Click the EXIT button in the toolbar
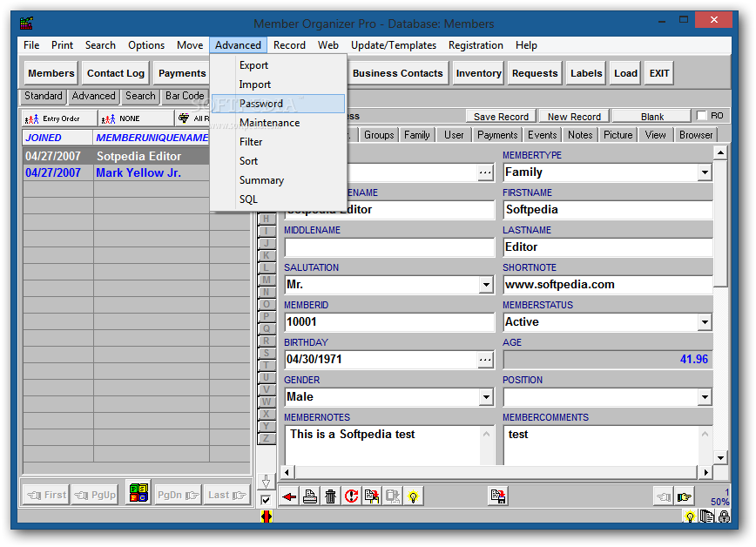This screenshot has height=547, width=756. point(658,73)
